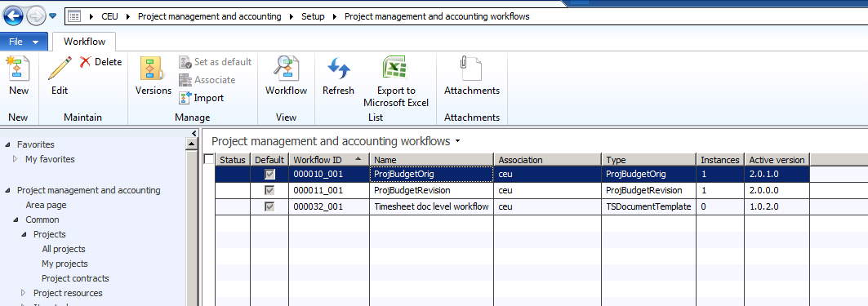Sort by the Name column header
Viewport: 868px width, 306px height.
pos(431,160)
